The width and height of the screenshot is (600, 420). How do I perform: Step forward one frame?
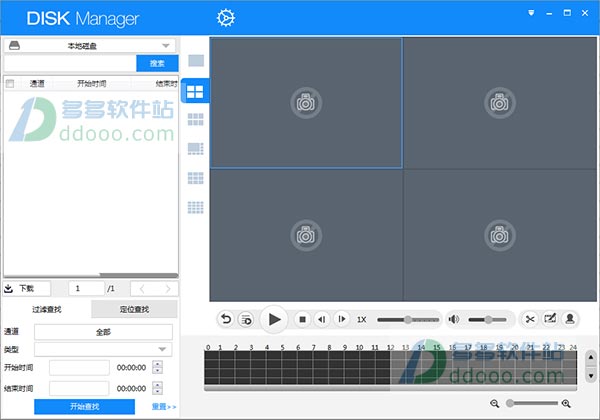pos(342,319)
